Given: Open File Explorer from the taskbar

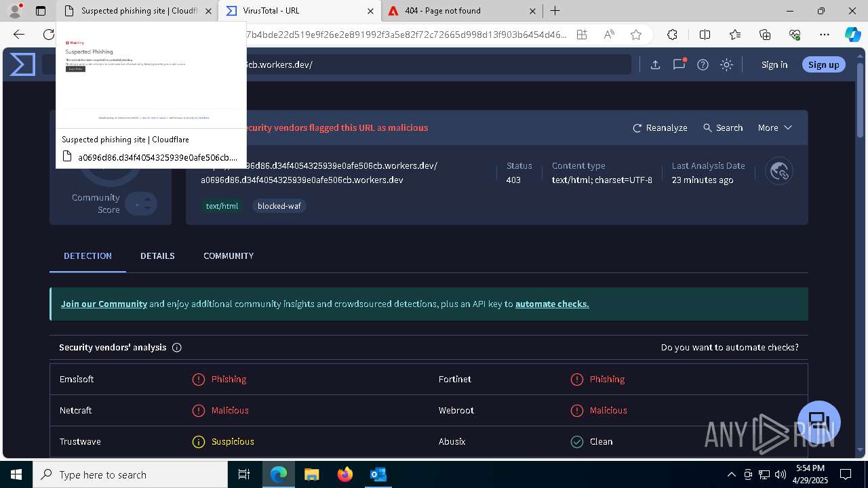Looking at the screenshot, I should (x=312, y=474).
